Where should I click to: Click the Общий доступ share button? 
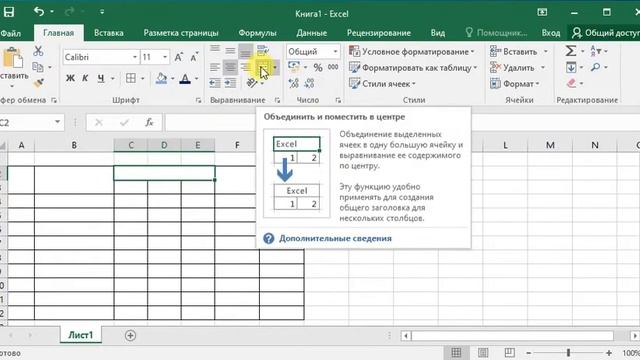point(605,33)
